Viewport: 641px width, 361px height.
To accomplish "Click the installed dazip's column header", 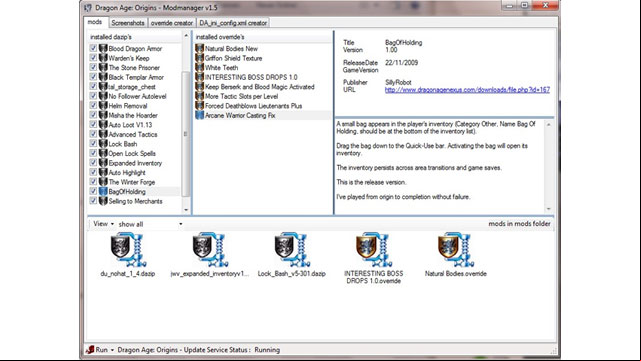I will (134, 37).
